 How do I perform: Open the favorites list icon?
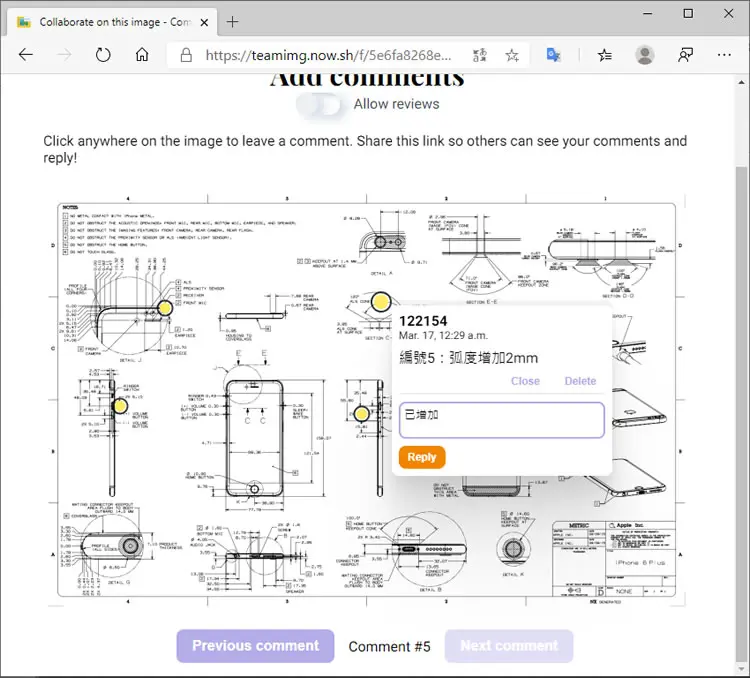click(x=605, y=56)
